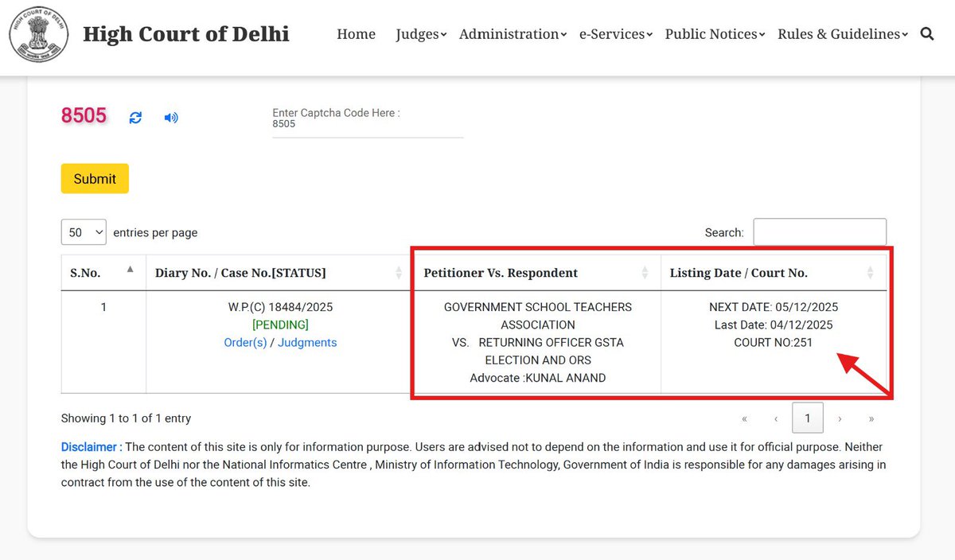
Task: Go to the Home menu item
Action: point(356,34)
